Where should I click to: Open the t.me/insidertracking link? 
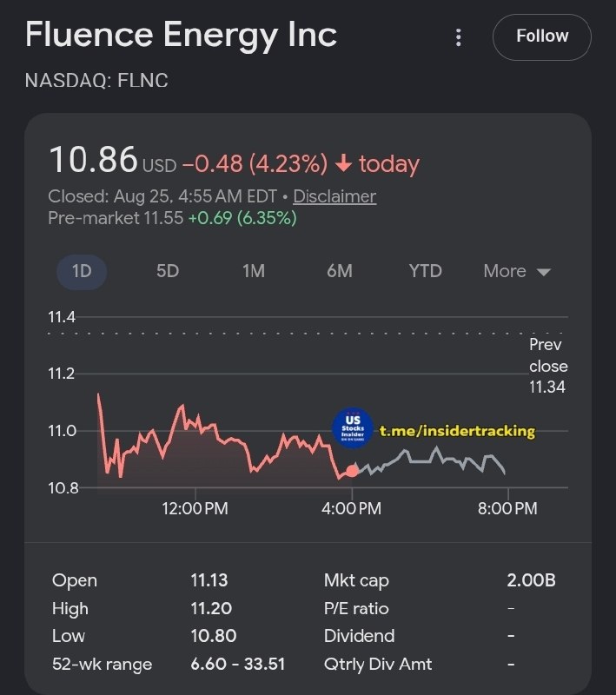click(x=457, y=431)
